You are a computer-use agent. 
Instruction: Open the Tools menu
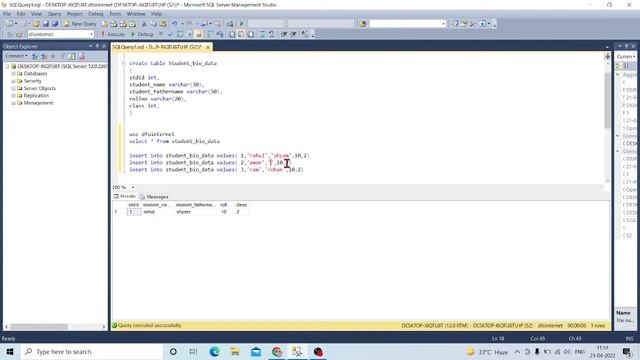(115, 14)
